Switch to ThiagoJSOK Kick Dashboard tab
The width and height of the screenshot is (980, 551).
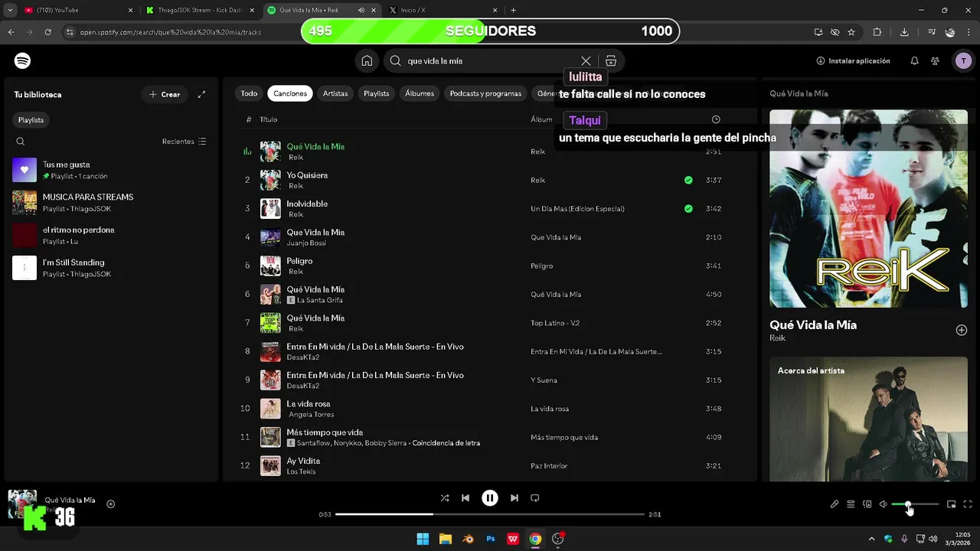click(200, 11)
